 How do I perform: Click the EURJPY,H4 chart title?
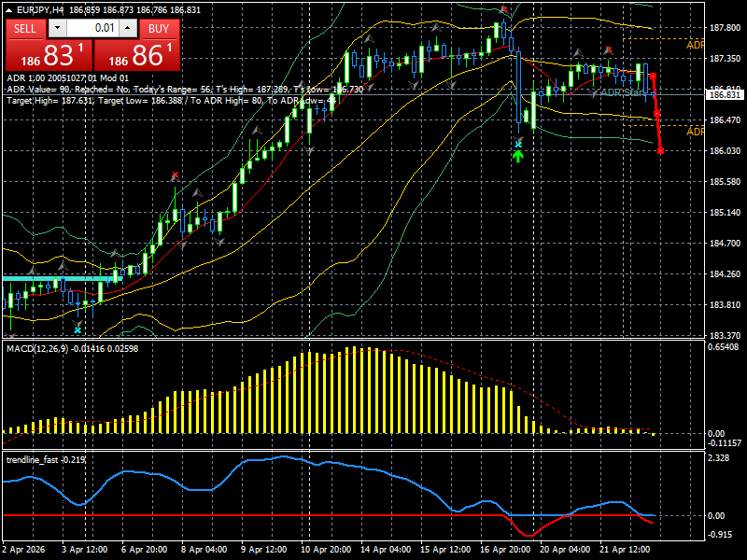point(40,9)
